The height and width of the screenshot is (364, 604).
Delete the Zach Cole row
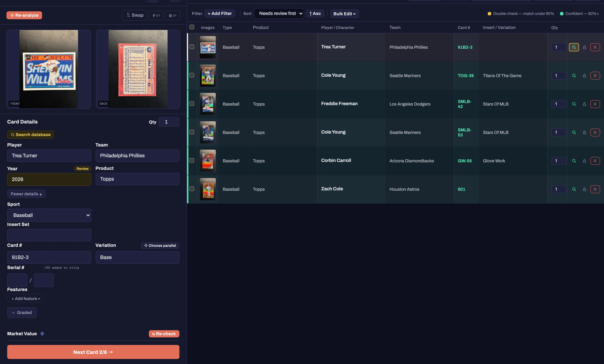[x=595, y=189]
